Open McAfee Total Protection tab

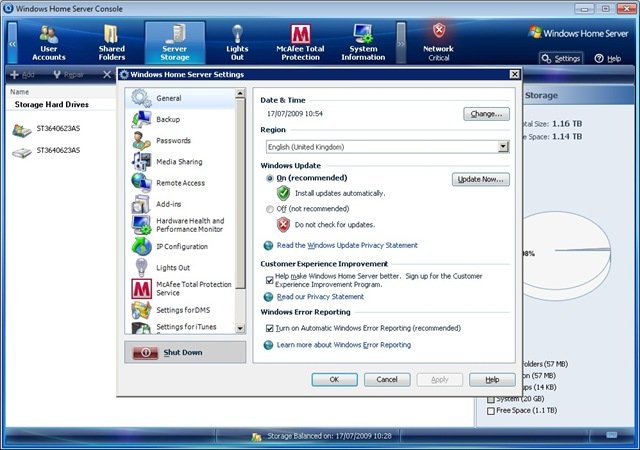(300, 43)
